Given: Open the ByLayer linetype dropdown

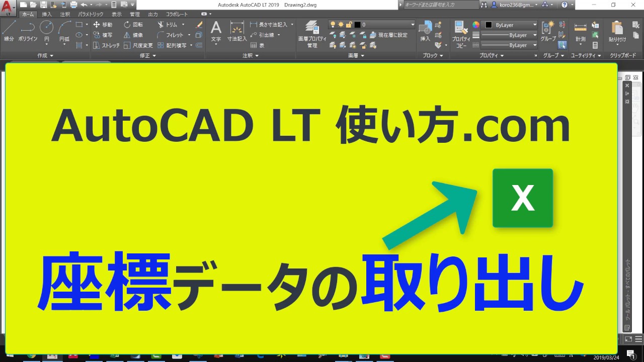Looking at the screenshot, I should [x=510, y=45].
